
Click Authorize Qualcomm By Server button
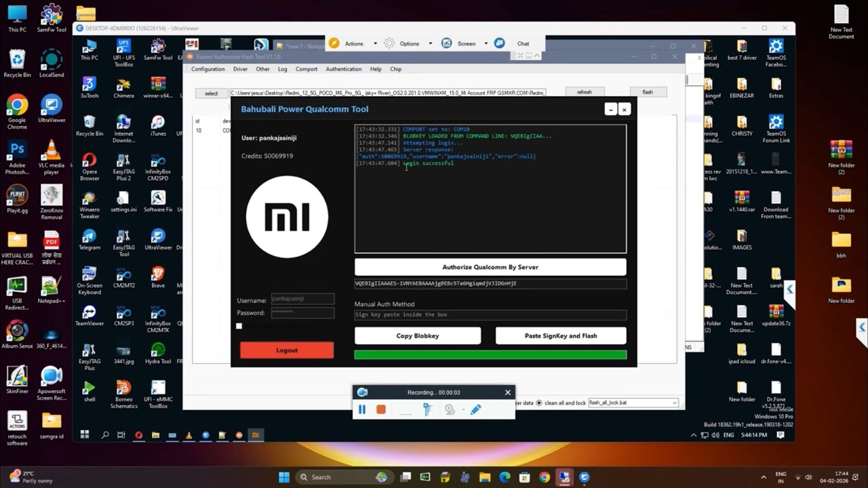[490, 267]
